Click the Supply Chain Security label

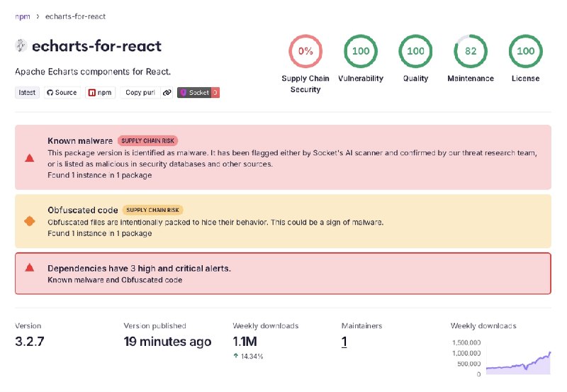coord(305,84)
